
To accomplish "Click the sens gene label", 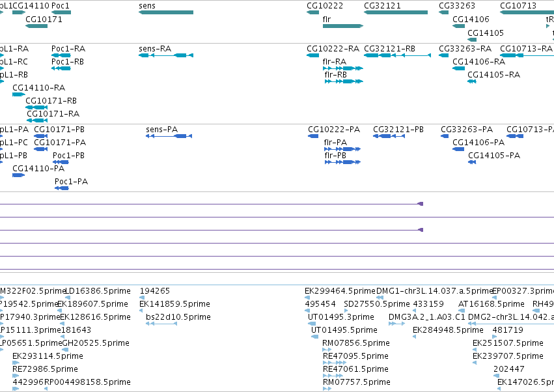I will tap(147, 6).
